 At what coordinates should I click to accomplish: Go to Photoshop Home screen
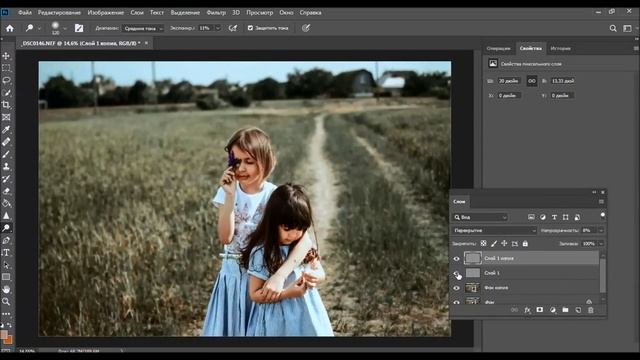point(10,28)
